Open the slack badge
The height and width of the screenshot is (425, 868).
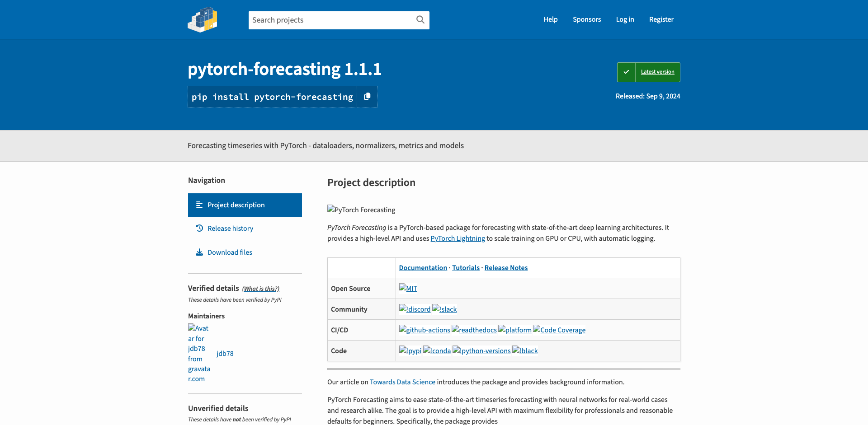point(444,309)
